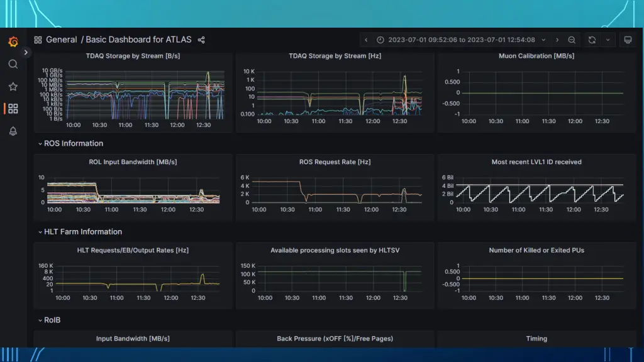The width and height of the screenshot is (644, 362).
Task: Shift time range backward with left arrow
Action: (367, 40)
